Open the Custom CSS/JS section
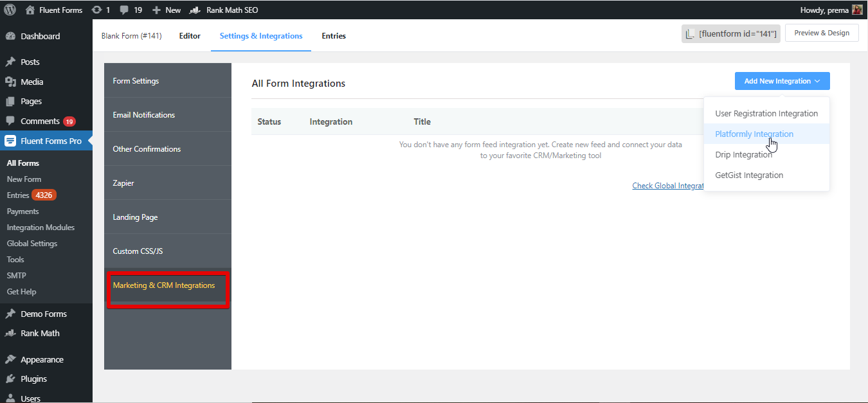 [x=168, y=251]
